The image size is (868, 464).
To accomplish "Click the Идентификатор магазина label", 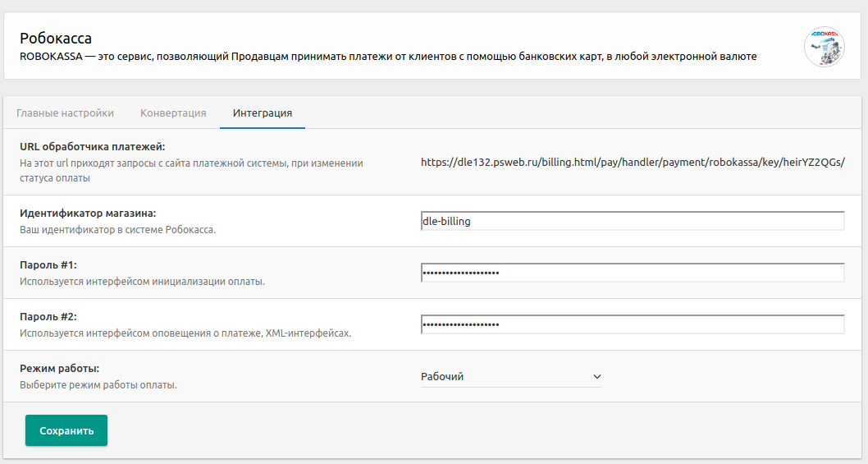I will pyautogui.click(x=88, y=214).
